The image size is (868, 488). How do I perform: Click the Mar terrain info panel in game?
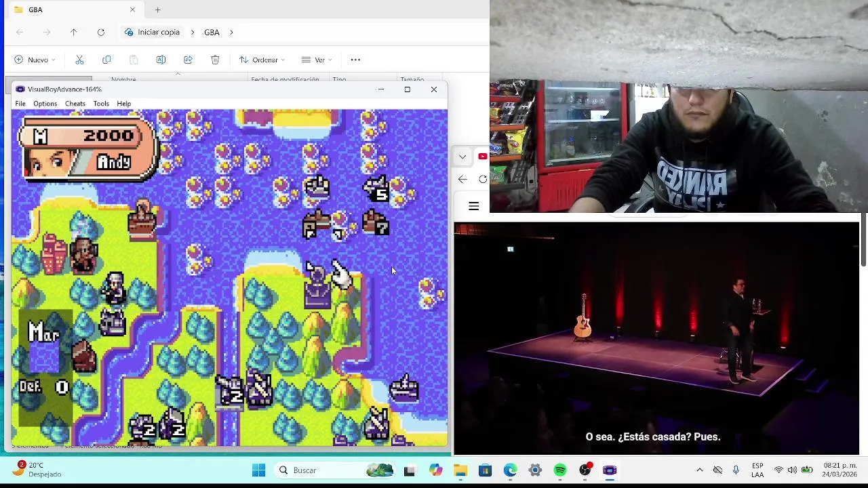pos(46,368)
